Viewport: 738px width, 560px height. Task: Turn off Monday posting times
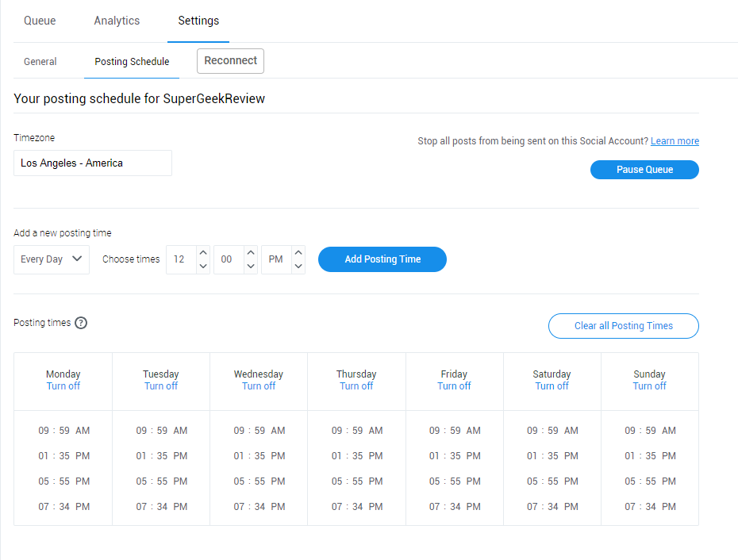pyautogui.click(x=63, y=385)
